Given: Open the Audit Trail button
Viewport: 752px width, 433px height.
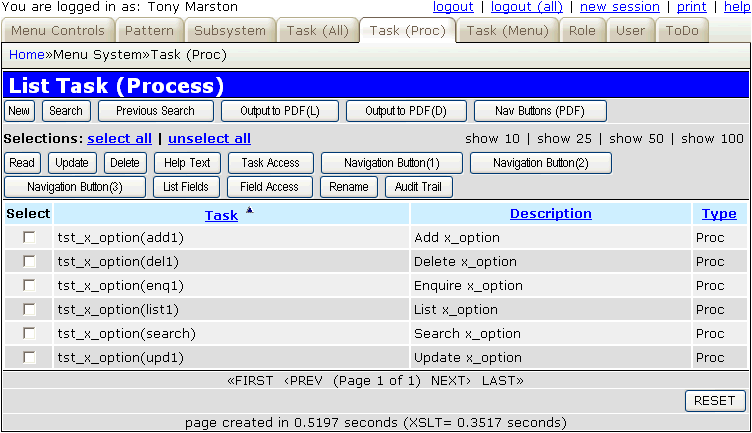Looking at the screenshot, I should point(418,187).
